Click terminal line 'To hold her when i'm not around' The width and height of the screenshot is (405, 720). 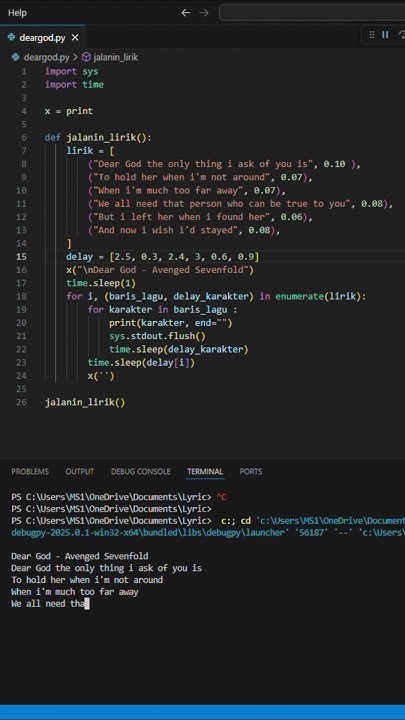click(87, 580)
